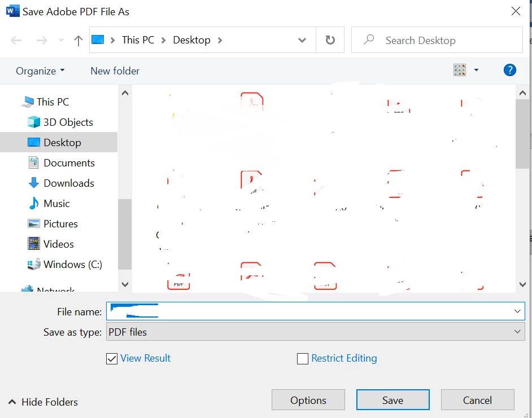532x418 pixels.
Task: Cancel the save dialog
Action: pos(477,400)
